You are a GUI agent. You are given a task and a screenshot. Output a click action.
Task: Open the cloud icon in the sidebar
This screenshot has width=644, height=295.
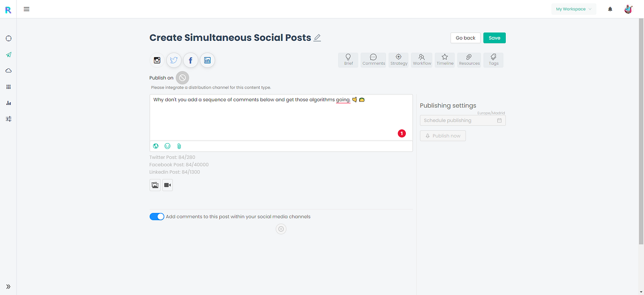click(x=8, y=71)
